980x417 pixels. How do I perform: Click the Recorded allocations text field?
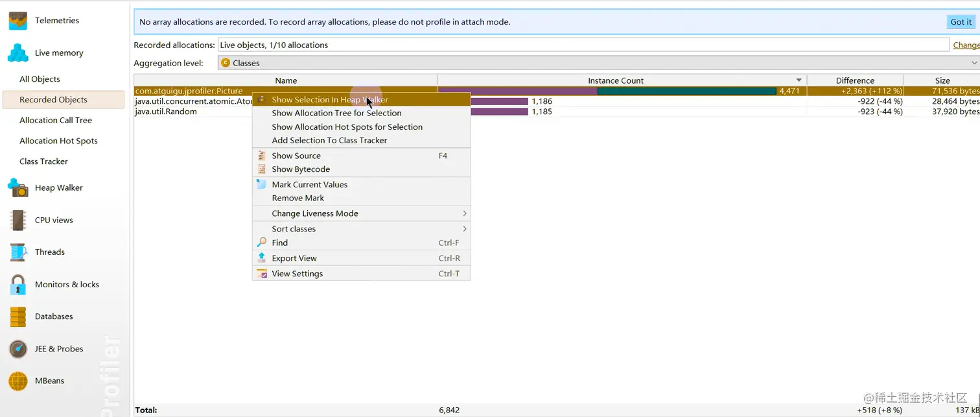coord(583,45)
